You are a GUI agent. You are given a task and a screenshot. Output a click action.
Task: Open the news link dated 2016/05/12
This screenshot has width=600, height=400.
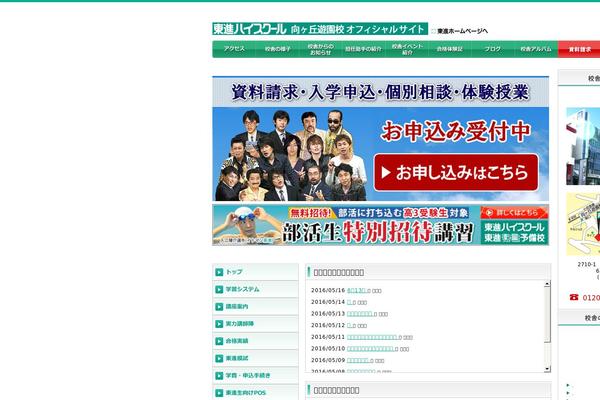(349, 325)
